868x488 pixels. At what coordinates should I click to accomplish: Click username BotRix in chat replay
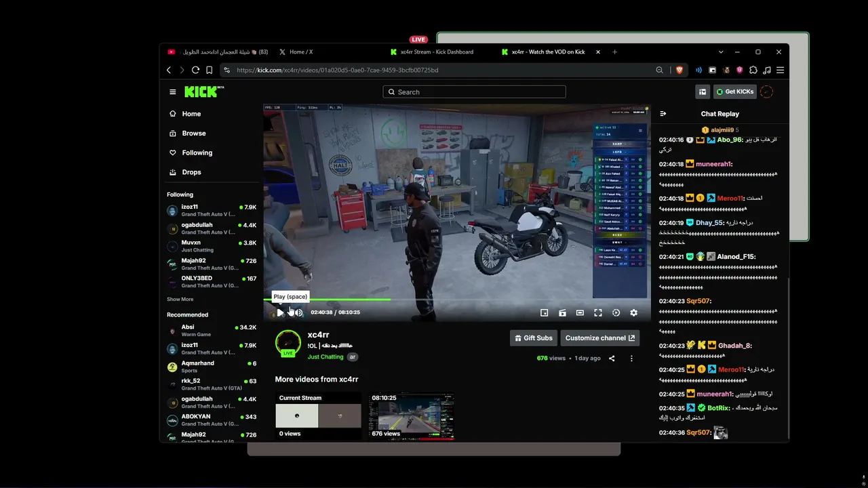pos(719,408)
